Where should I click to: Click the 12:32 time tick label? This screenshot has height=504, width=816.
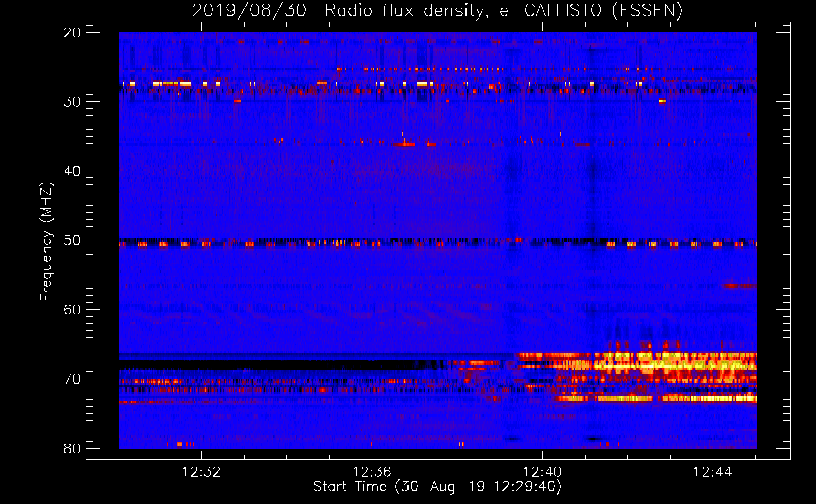[x=201, y=472]
